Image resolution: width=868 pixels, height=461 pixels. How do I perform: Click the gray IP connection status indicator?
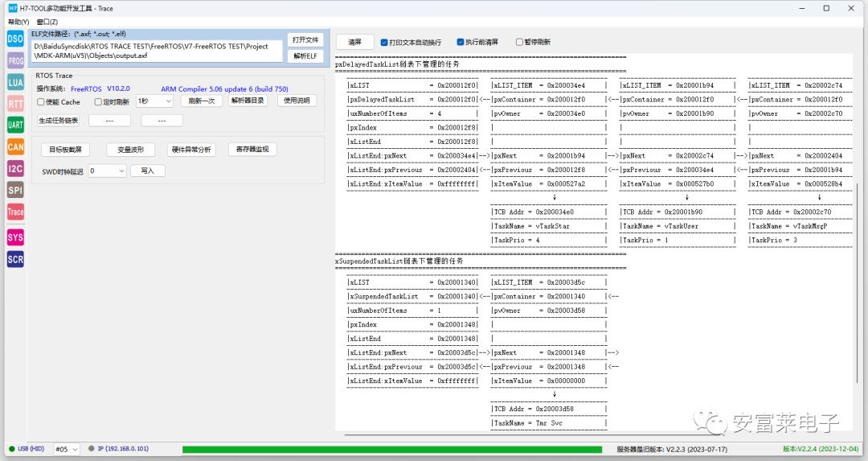[92, 449]
